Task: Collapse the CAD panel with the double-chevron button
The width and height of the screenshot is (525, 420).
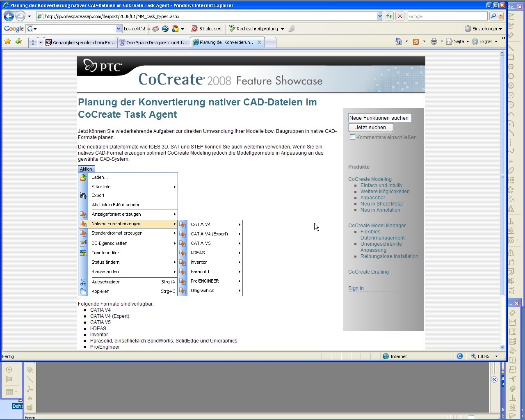Action: click(x=494, y=379)
